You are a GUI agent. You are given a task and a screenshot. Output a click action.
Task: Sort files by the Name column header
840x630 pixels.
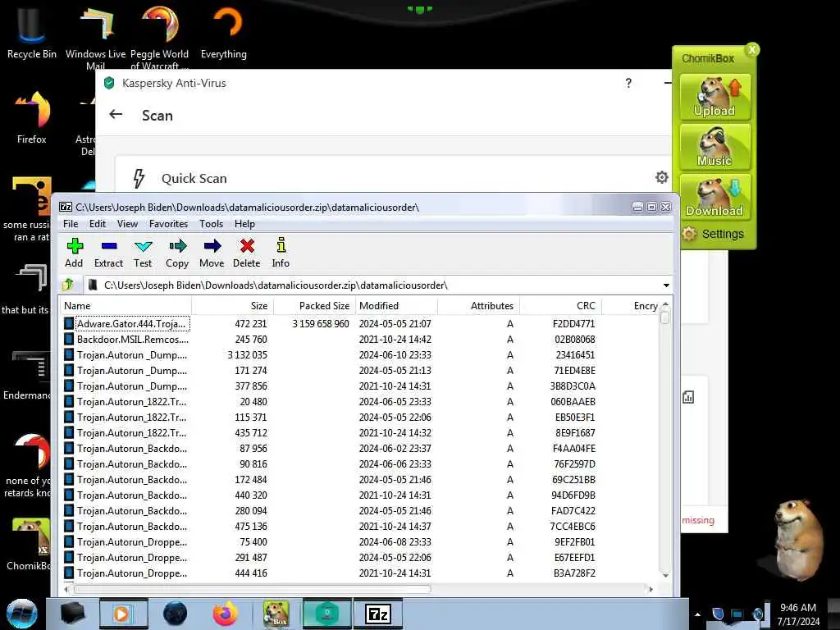126,306
